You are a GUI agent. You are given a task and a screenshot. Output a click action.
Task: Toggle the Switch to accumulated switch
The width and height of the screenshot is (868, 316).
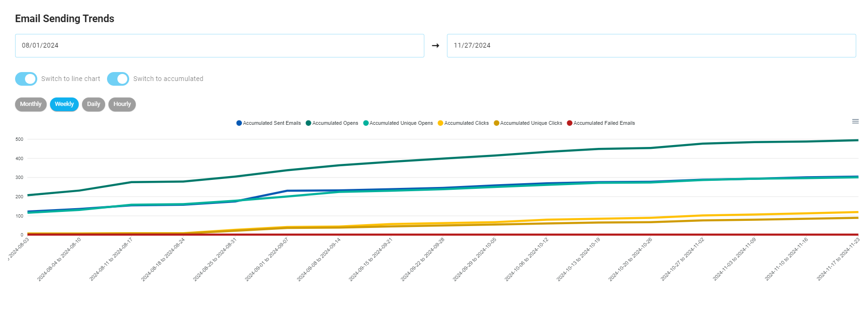118,79
